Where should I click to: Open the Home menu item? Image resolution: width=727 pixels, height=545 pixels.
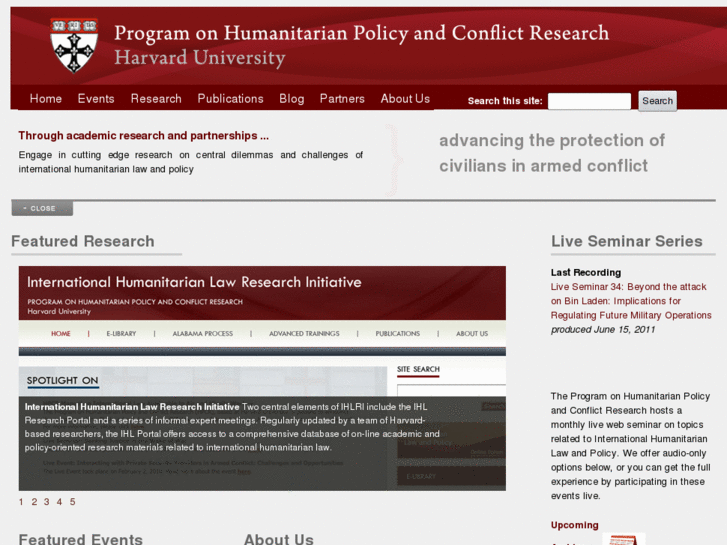45,99
